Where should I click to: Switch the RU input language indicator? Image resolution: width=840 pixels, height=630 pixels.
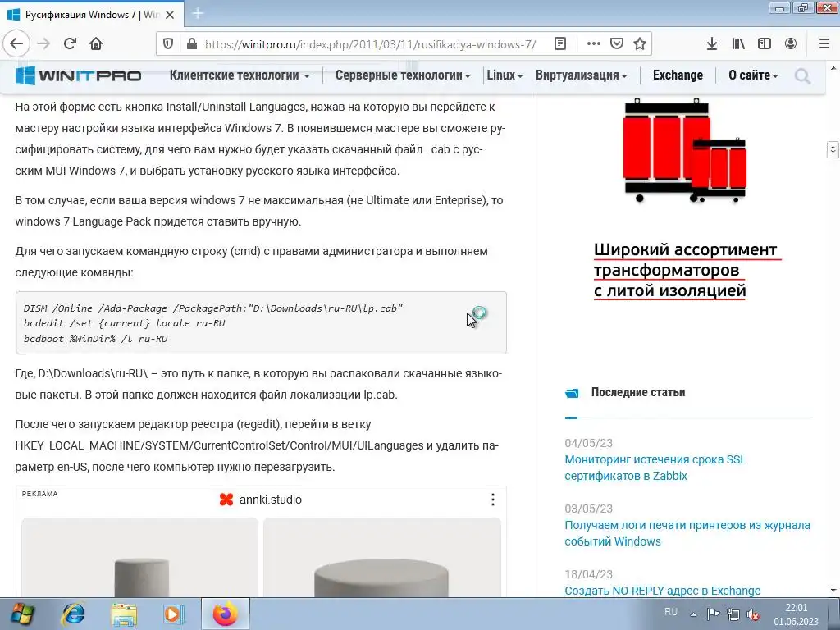671,612
